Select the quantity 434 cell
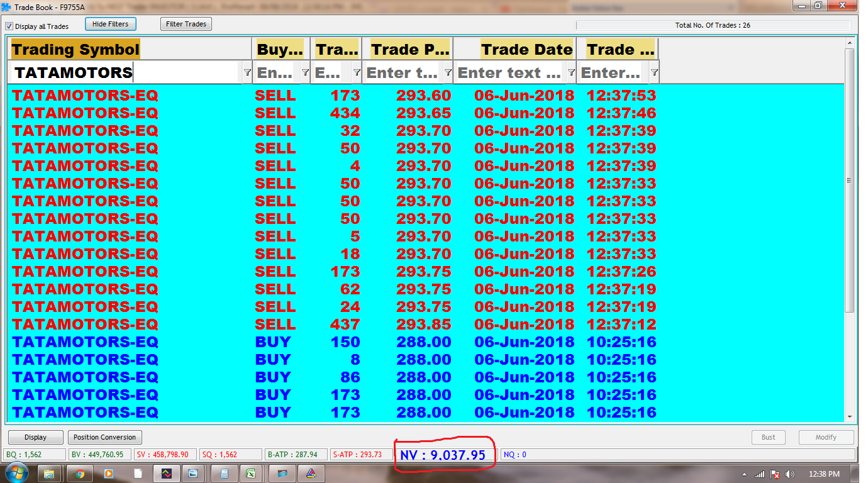 [x=345, y=113]
